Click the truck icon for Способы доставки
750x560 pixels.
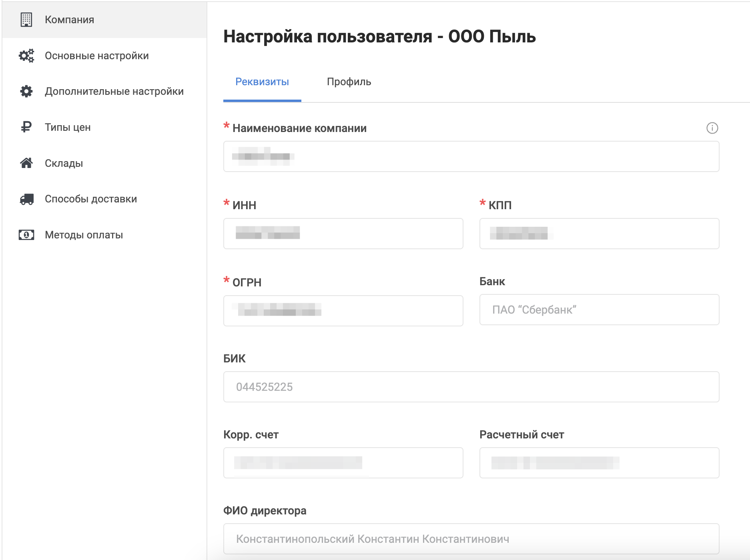(x=26, y=199)
